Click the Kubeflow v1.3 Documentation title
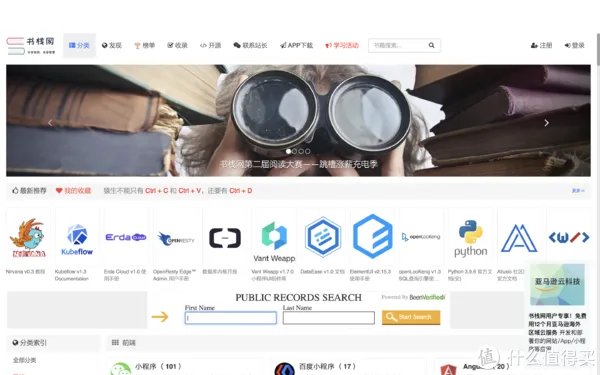 [x=72, y=275]
